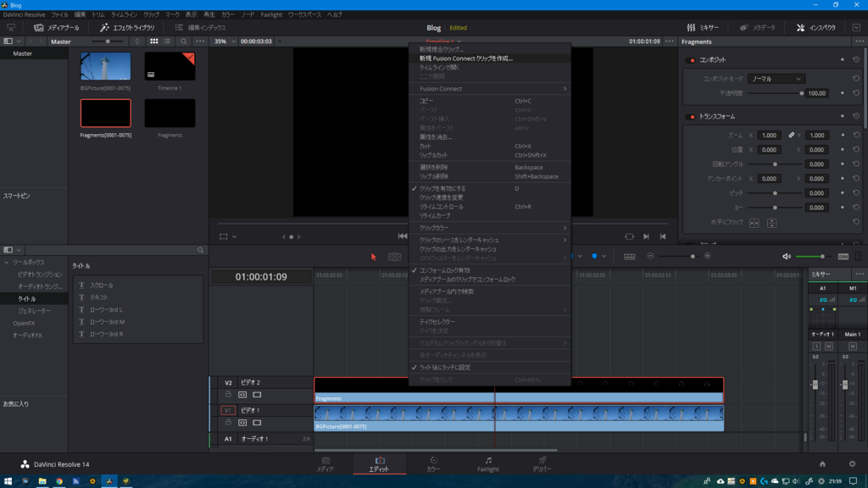
Task: Switch to the Fairlight page tab
Action: click(x=487, y=464)
